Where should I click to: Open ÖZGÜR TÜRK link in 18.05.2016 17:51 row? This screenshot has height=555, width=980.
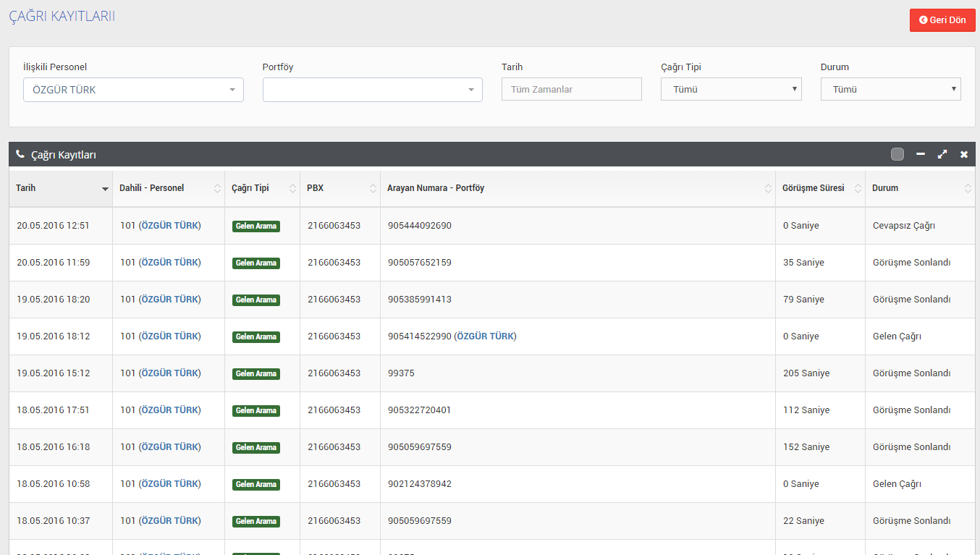click(x=170, y=410)
